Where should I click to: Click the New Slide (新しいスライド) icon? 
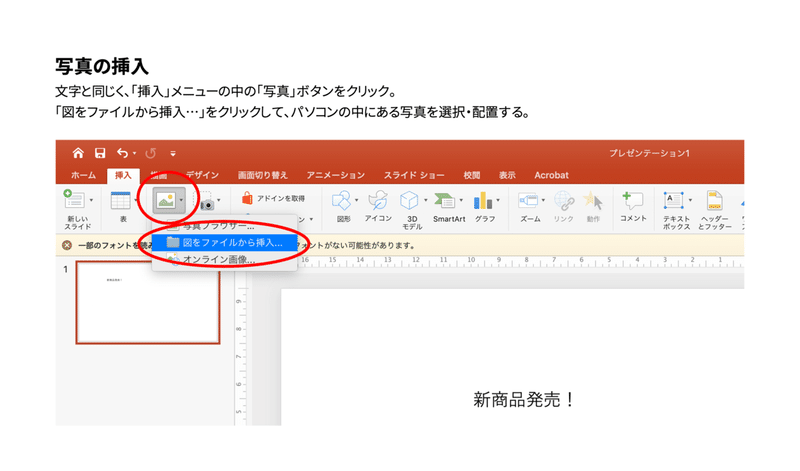(x=73, y=200)
